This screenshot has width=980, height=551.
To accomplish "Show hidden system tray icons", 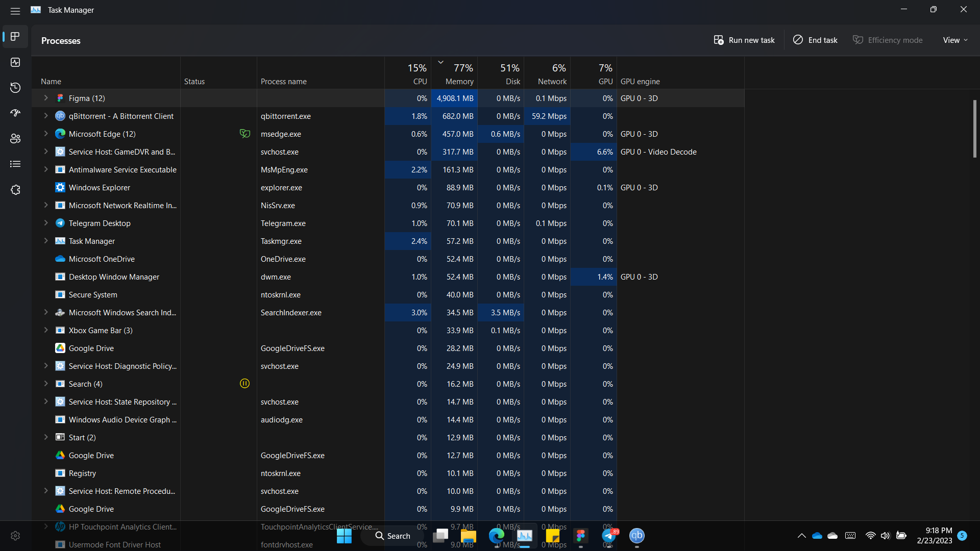I will [801, 536].
